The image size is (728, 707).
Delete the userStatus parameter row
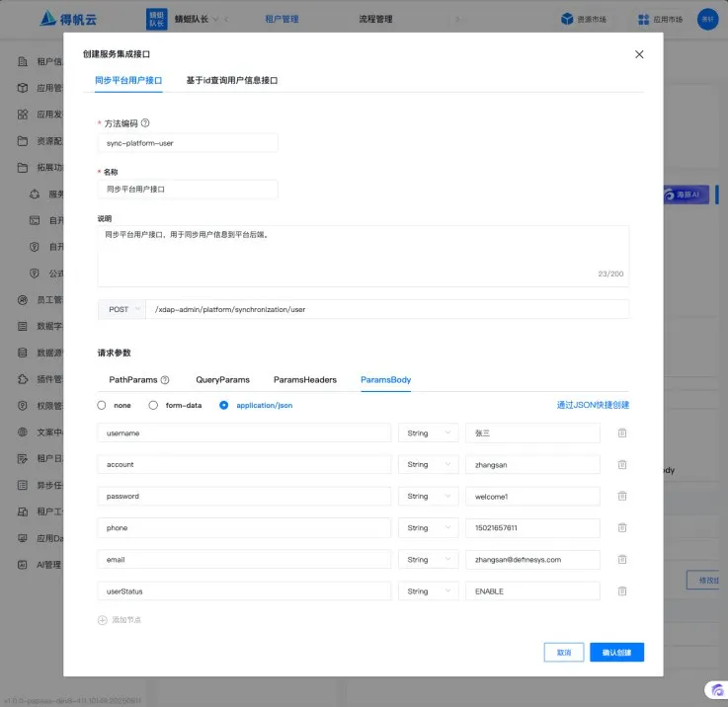click(x=622, y=590)
